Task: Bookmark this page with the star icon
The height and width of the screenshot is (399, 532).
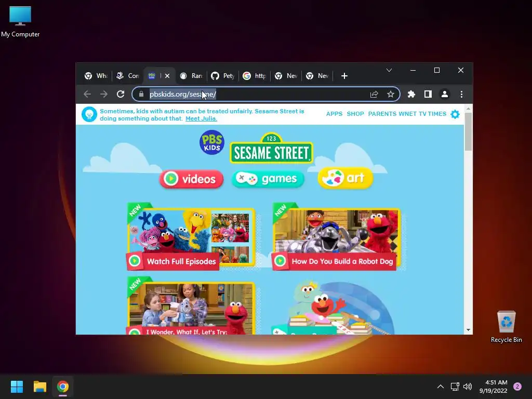Action: (x=391, y=95)
